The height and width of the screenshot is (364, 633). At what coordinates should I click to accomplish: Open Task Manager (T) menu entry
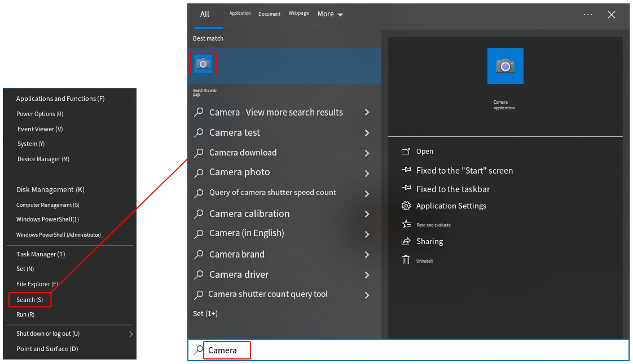pyautogui.click(x=41, y=254)
